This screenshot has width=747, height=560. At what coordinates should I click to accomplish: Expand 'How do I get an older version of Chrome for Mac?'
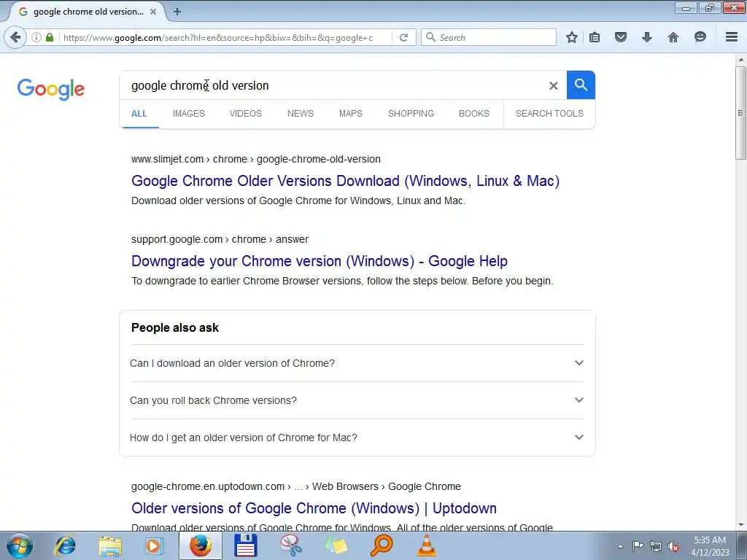pyautogui.click(x=357, y=437)
